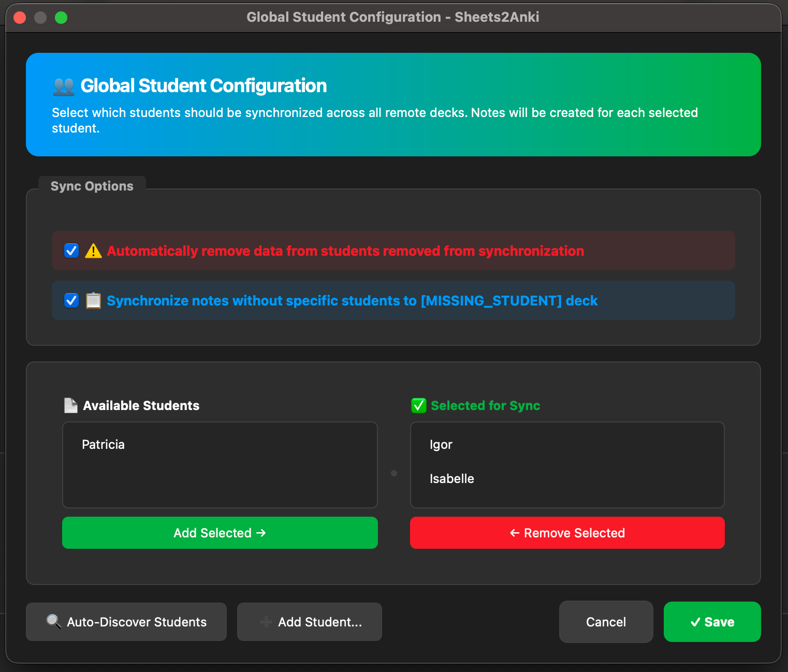
Task: Click the plus icon on Add Student
Action: (x=266, y=622)
